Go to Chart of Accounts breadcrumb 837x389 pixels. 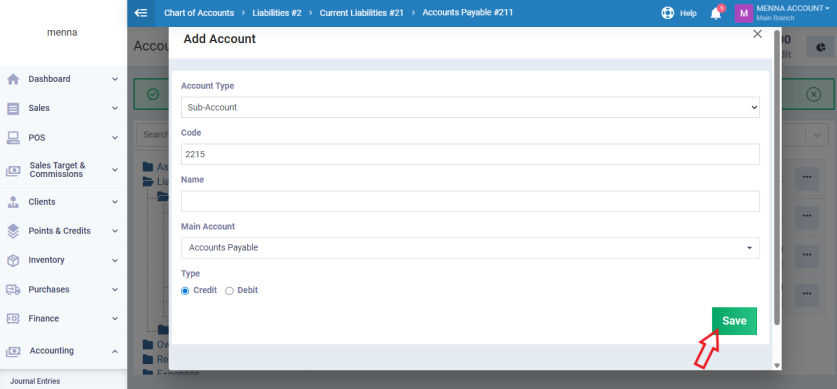click(199, 12)
